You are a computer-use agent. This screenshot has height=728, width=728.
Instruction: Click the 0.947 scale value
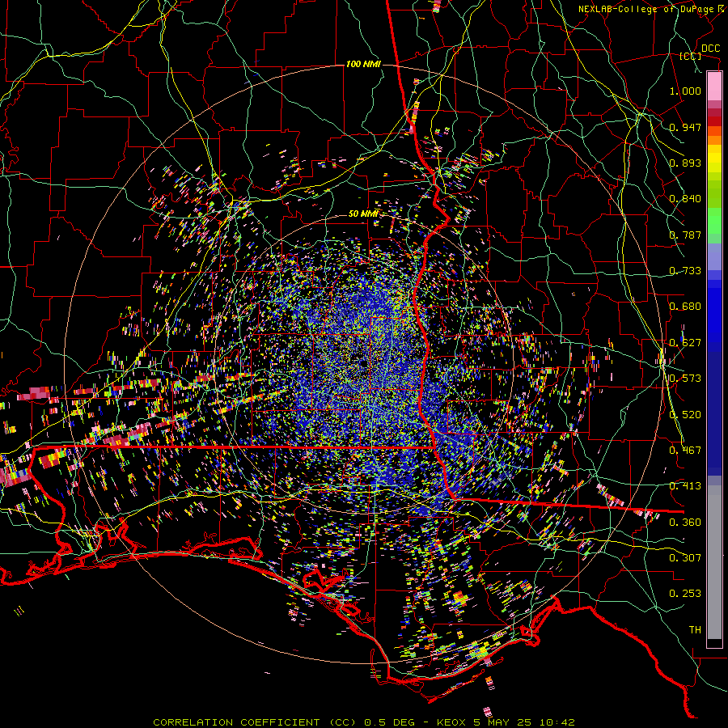tap(685, 127)
